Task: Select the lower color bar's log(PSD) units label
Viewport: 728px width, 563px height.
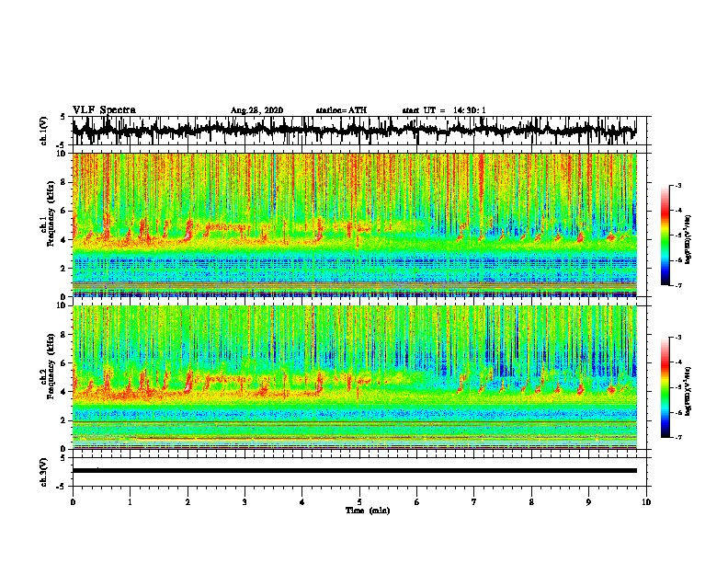Action: (x=688, y=390)
